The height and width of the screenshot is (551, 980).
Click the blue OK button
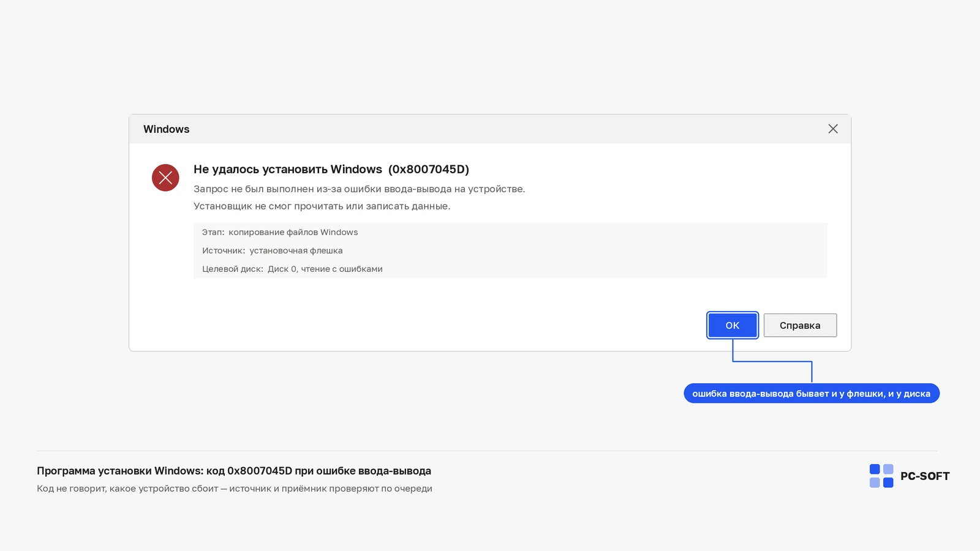coord(733,325)
